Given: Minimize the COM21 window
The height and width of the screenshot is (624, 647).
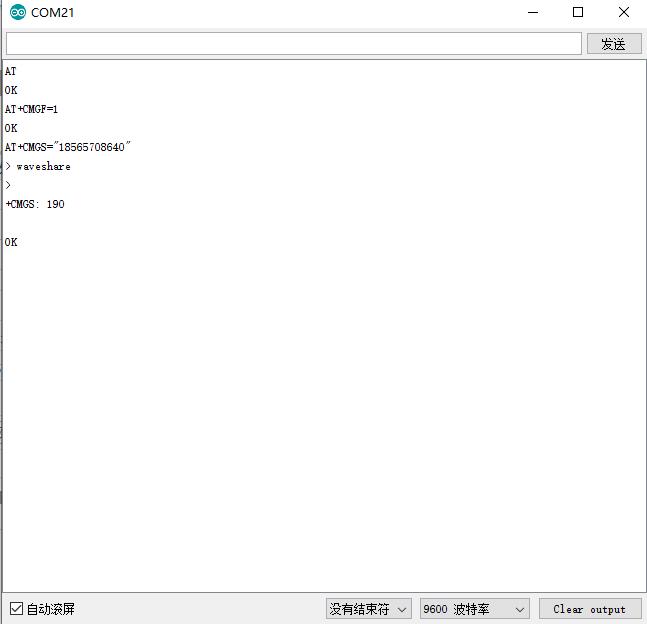Looking at the screenshot, I should (x=533, y=12).
